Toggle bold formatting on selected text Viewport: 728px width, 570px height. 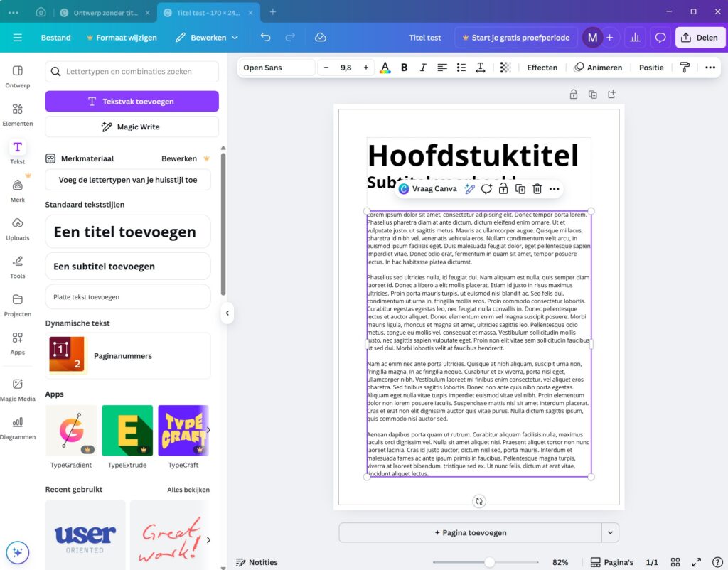(404, 68)
